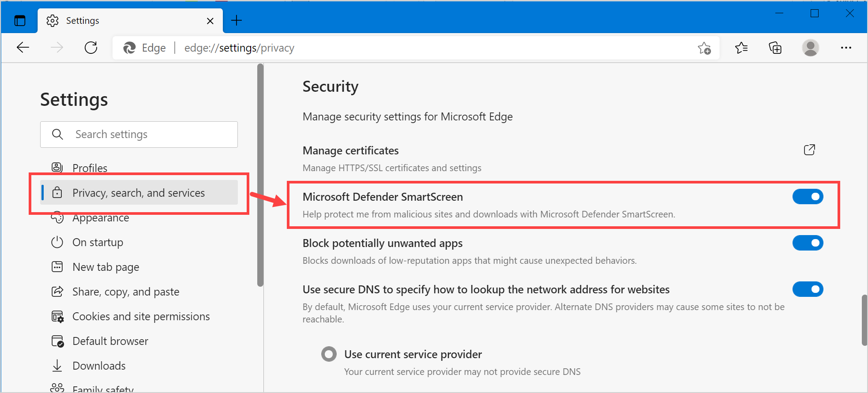Disable Microsoft Defender SmartScreen toggle
The width and height of the screenshot is (868, 393).
pos(808,197)
